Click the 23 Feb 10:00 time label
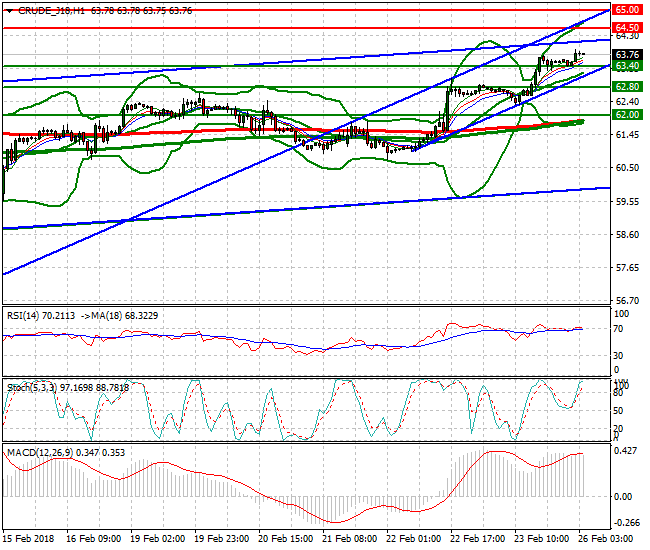 click(x=542, y=539)
